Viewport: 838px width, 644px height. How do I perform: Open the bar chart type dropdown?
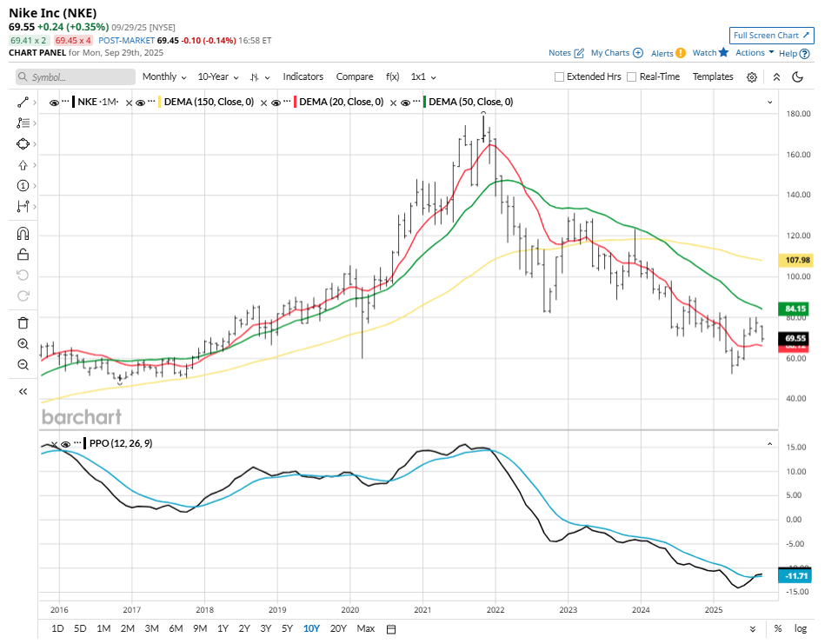point(260,77)
